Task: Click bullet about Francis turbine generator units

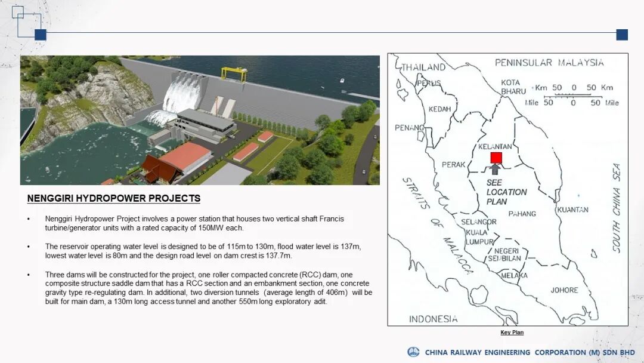Action: coord(194,223)
